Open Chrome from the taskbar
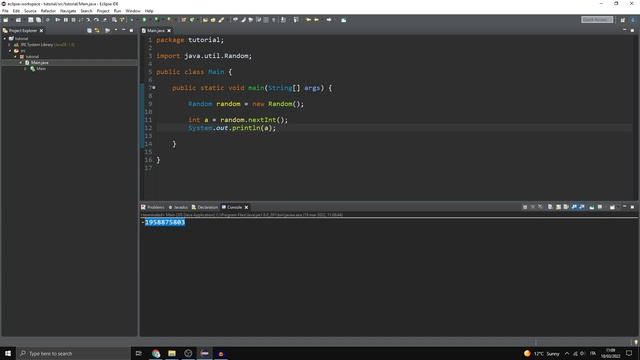 click(x=156, y=353)
